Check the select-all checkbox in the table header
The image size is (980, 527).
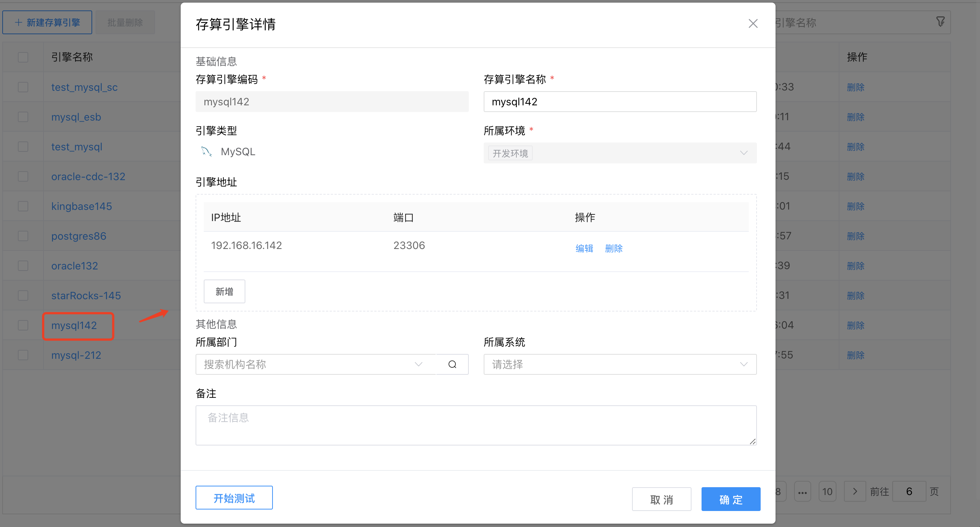[23, 57]
